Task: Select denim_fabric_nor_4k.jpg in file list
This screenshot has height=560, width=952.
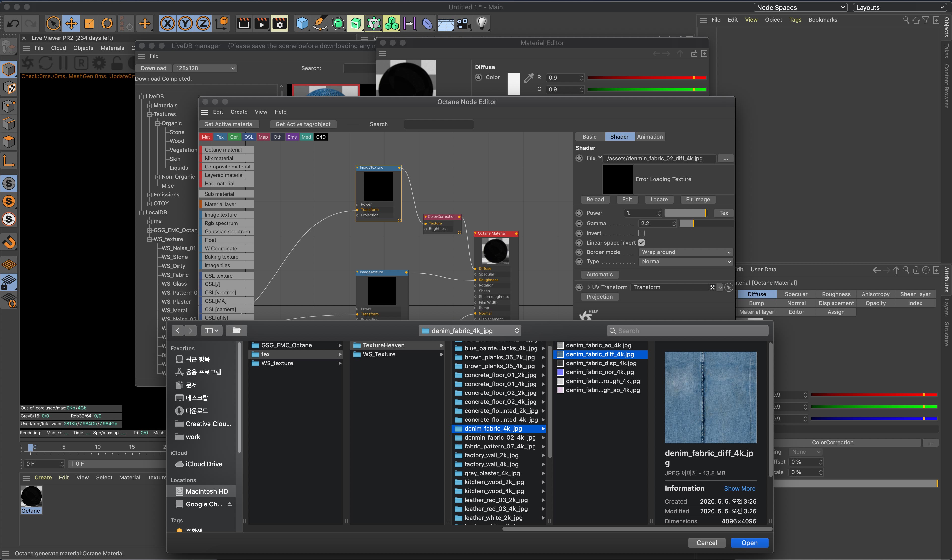Action: coord(599,372)
